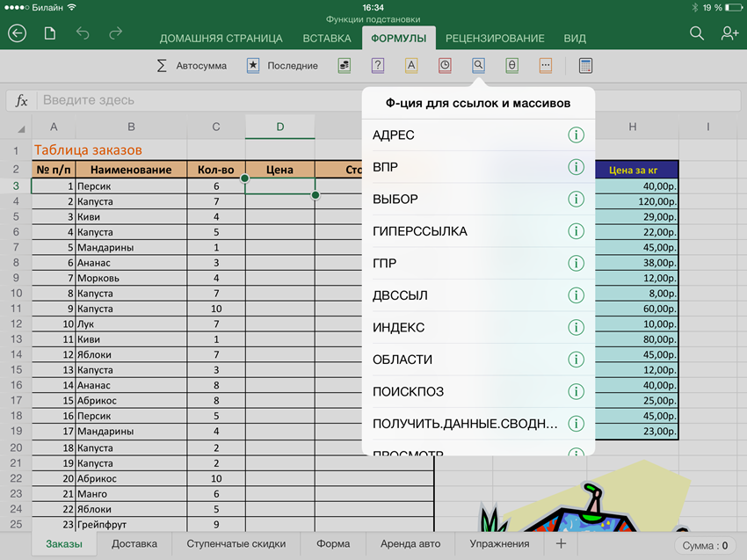The height and width of the screenshot is (560, 747).
Task: Show info for the ВПР function
Action: (x=576, y=167)
